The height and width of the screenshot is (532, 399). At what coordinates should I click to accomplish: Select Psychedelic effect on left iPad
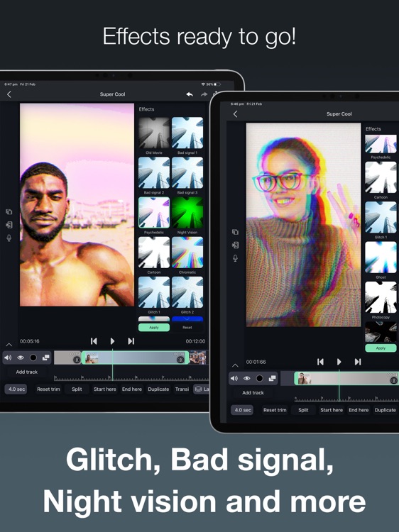point(154,212)
